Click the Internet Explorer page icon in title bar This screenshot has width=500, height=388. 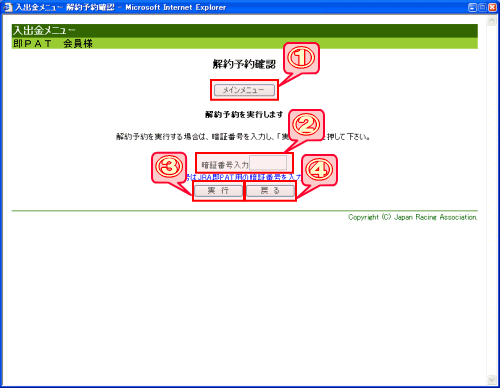click(7, 7)
